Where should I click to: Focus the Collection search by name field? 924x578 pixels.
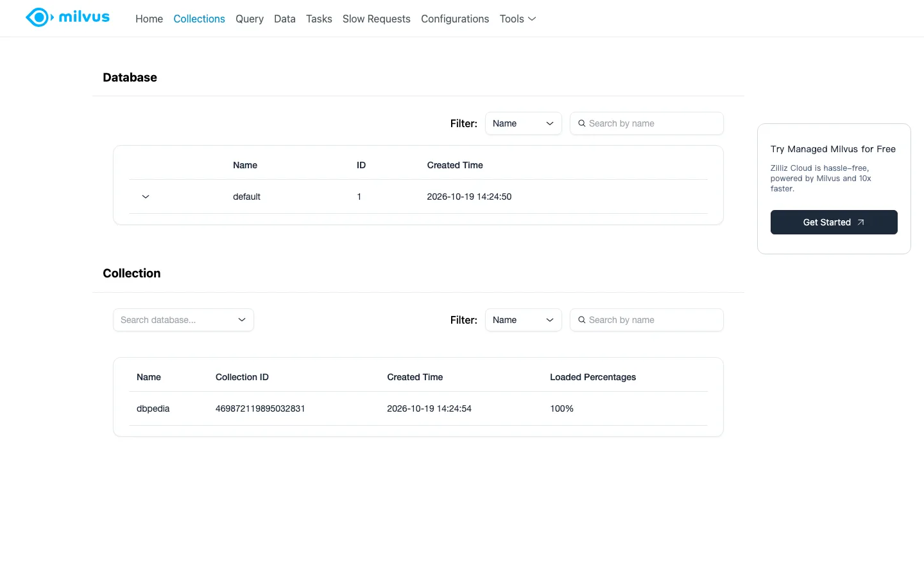click(647, 320)
